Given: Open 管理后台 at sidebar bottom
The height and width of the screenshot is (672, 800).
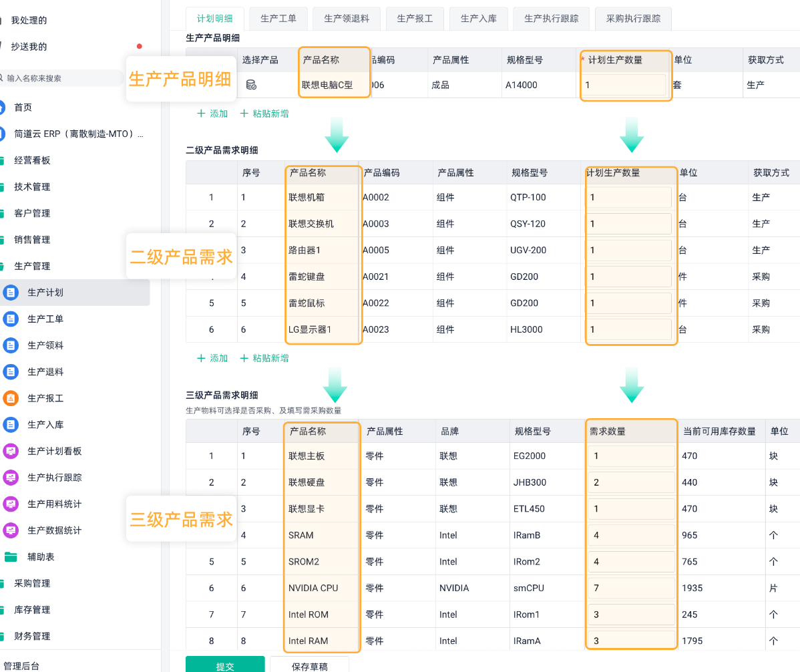Looking at the screenshot, I should [21, 666].
